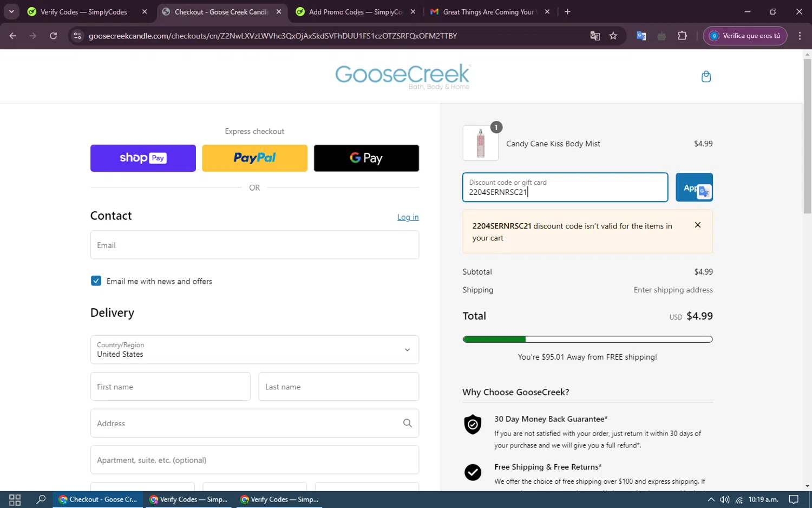Open the Verifica que eres tú profile button

click(745, 36)
